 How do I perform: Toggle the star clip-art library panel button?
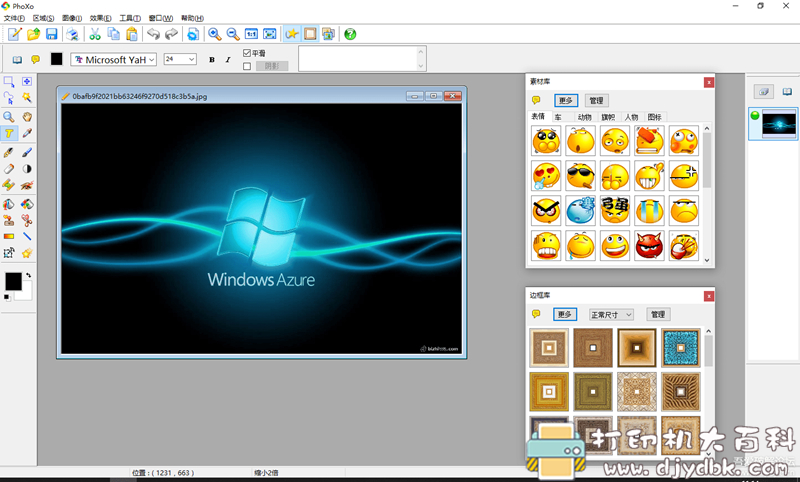[x=292, y=34]
